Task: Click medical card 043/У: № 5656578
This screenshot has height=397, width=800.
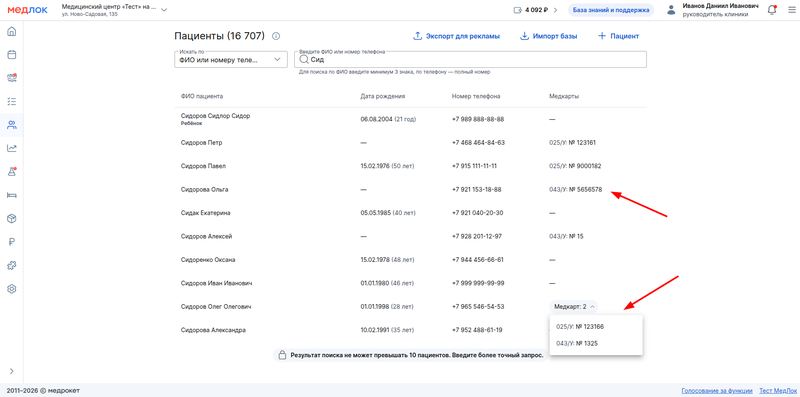Action: (x=576, y=189)
